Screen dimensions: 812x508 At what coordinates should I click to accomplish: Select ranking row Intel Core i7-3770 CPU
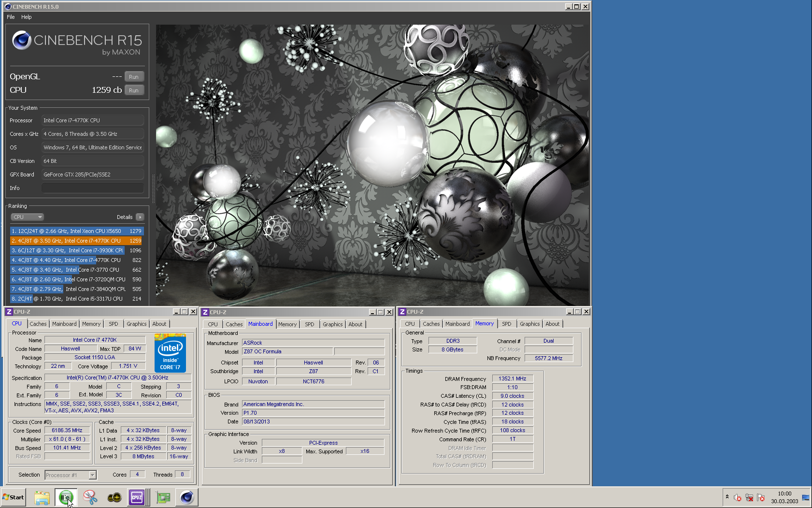(77, 270)
